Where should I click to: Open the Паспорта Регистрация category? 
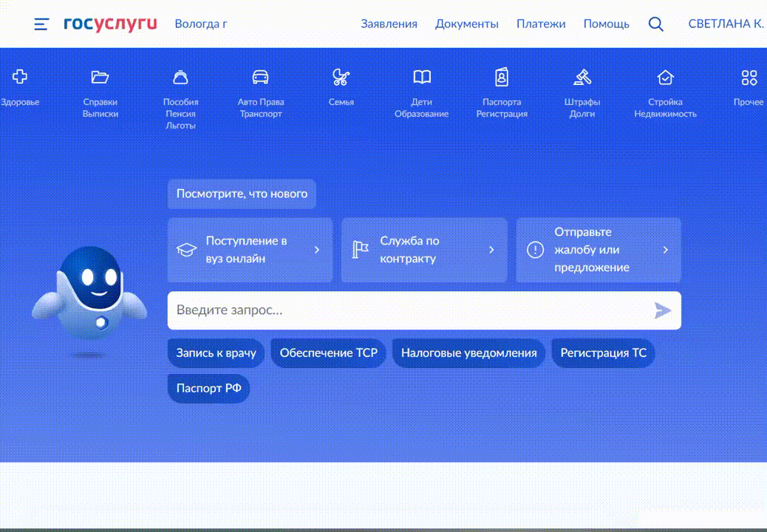tap(502, 77)
